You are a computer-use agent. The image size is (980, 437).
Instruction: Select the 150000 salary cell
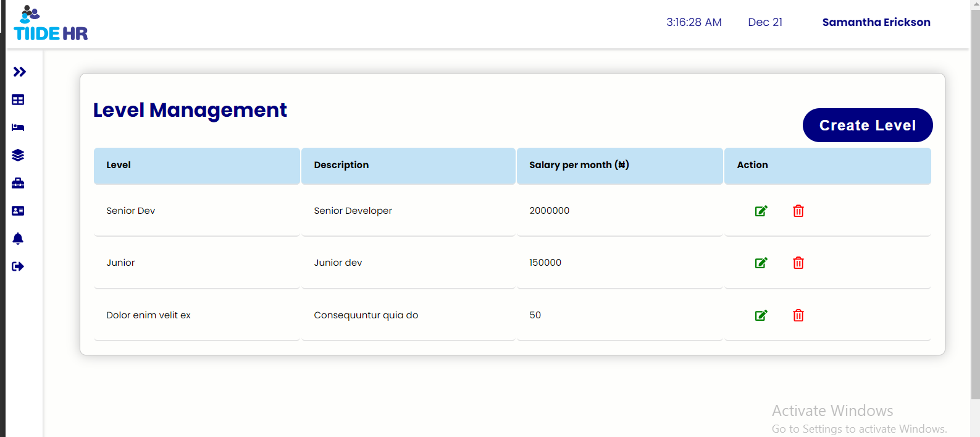(x=619, y=263)
